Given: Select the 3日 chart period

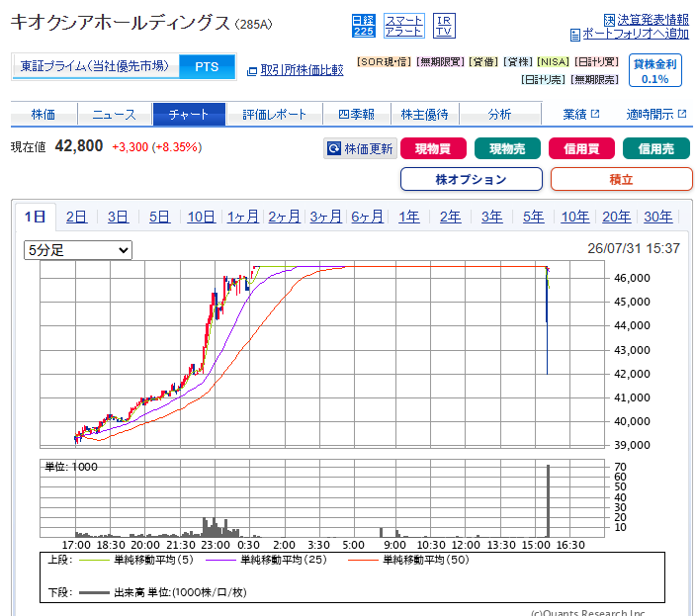Looking at the screenshot, I should (x=118, y=217).
